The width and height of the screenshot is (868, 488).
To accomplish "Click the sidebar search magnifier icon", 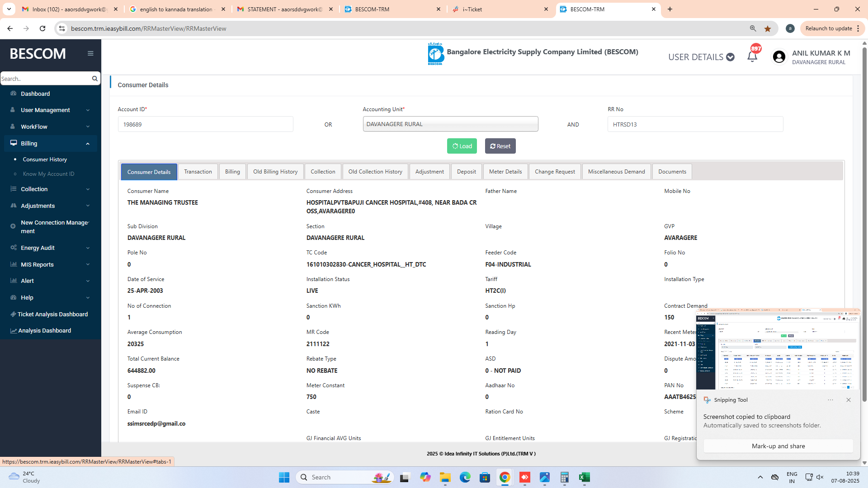I will [x=94, y=79].
